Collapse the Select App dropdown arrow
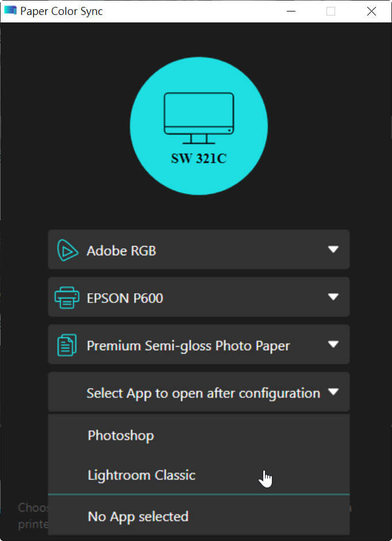Screen dimensions: 392x541 (x=333, y=392)
